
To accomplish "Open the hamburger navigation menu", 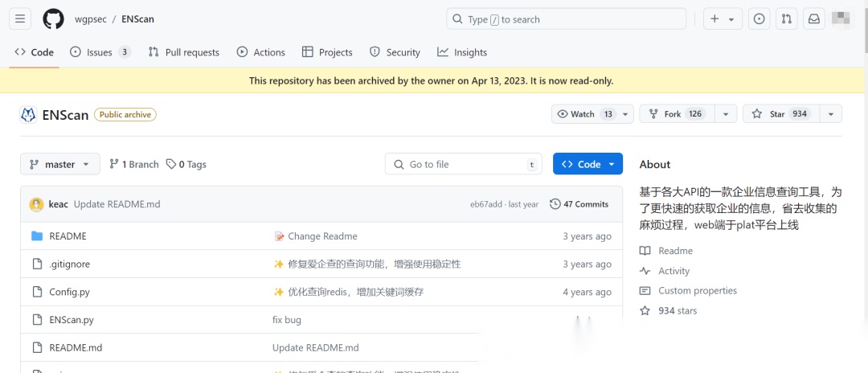I will (20, 18).
